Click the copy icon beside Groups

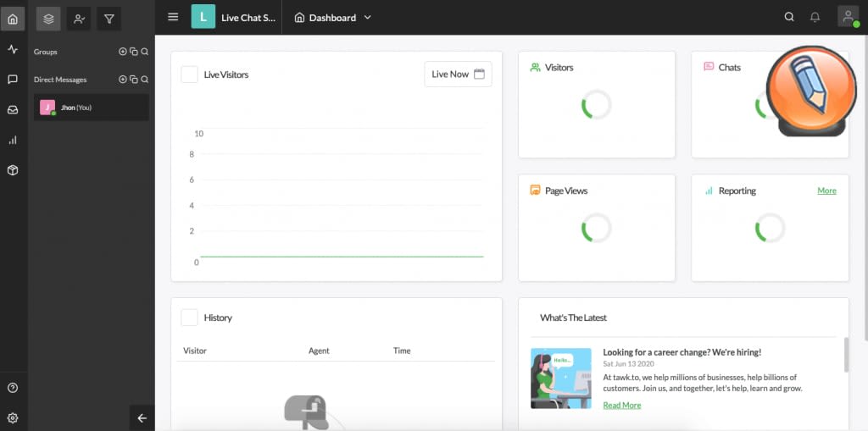[133, 52]
